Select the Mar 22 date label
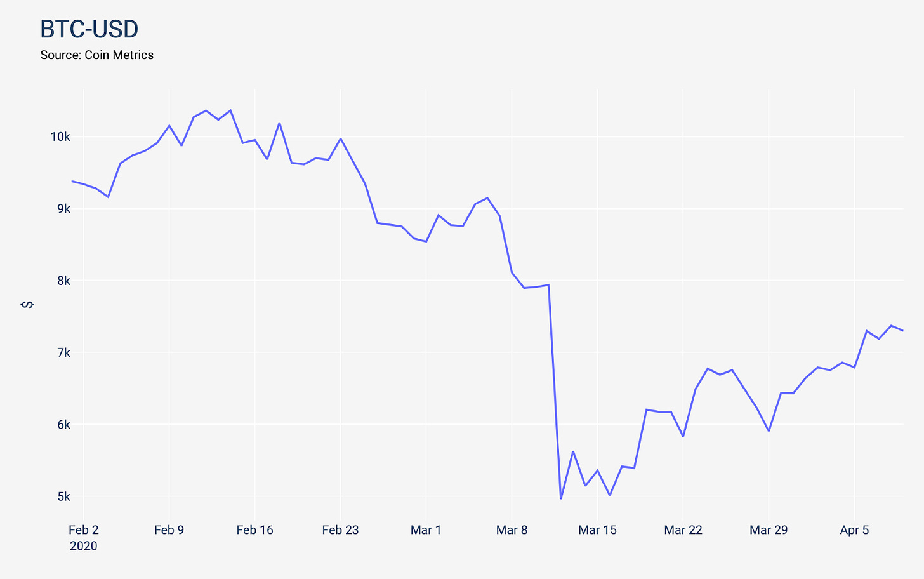The image size is (924, 579). [683, 530]
